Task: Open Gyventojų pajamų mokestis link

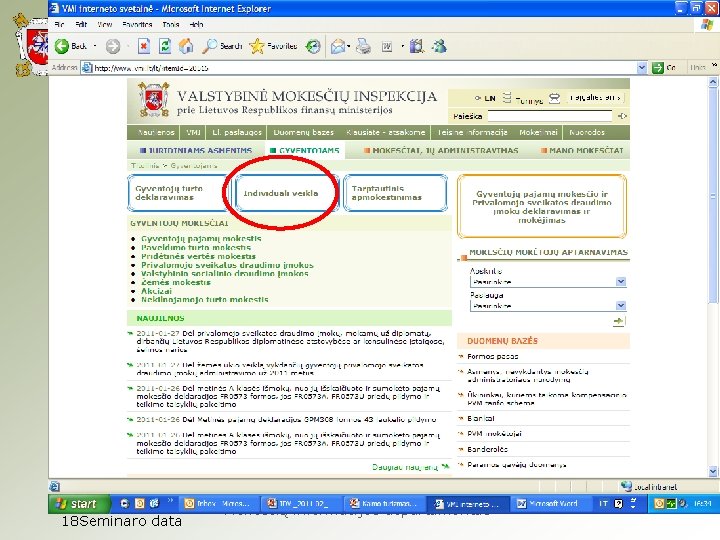Action: pos(201,238)
